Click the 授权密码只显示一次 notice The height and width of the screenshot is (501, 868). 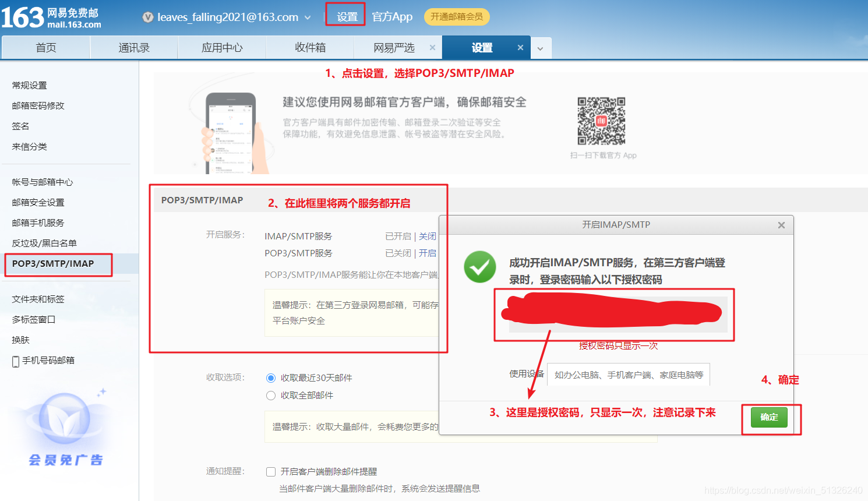pyautogui.click(x=618, y=346)
